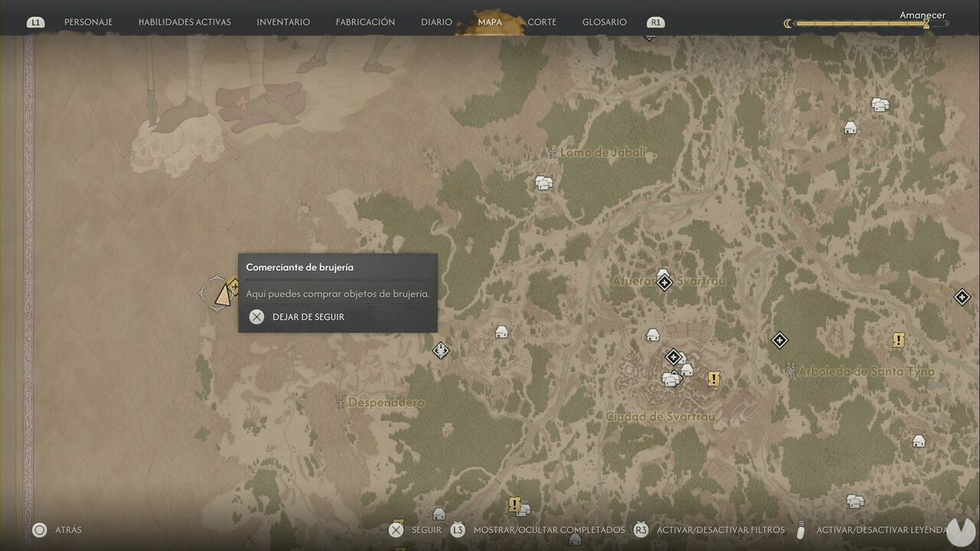Click the R1 next-tab button icon
The image size is (980, 551).
click(655, 22)
